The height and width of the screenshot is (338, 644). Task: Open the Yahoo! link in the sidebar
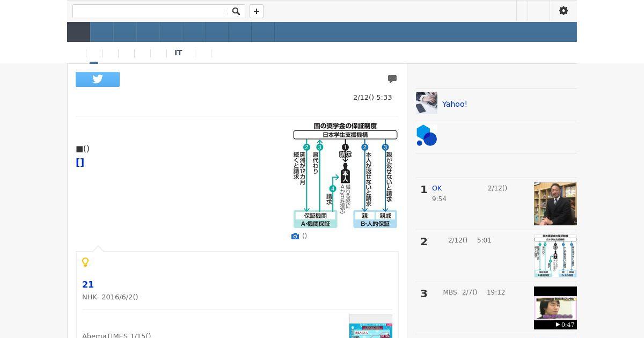click(455, 104)
